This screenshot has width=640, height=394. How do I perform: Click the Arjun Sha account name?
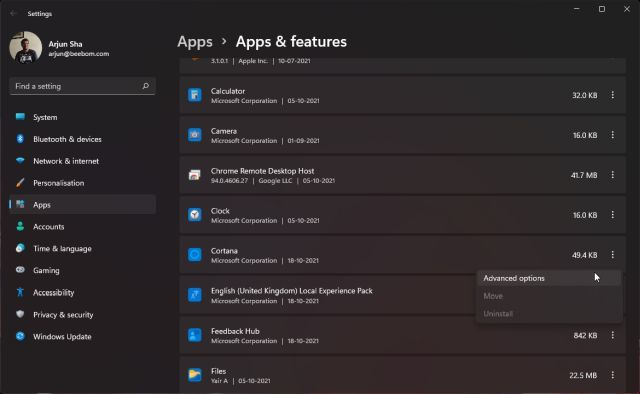click(65, 44)
